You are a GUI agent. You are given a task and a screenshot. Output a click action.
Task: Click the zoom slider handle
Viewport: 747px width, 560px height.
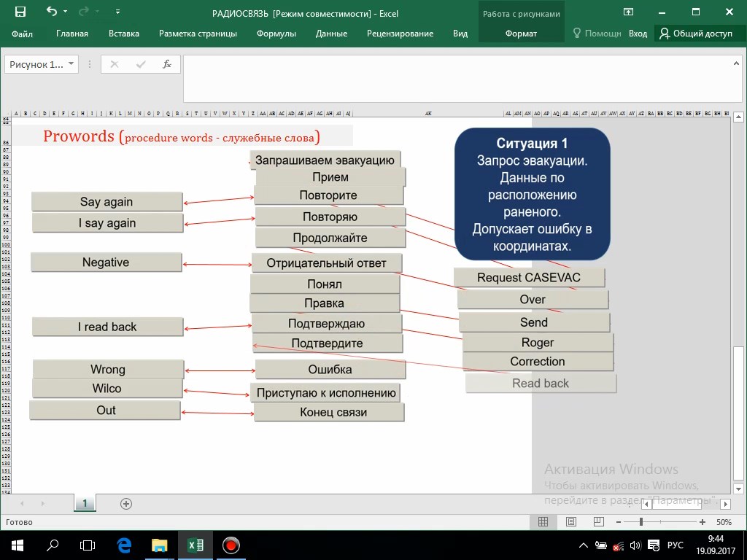click(x=641, y=522)
